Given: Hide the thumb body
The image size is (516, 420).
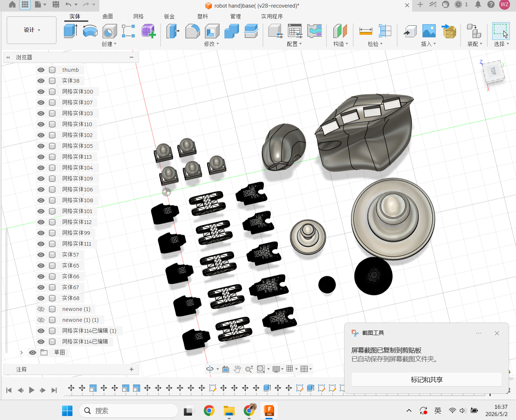Looking at the screenshot, I should pyautogui.click(x=41, y=70).
